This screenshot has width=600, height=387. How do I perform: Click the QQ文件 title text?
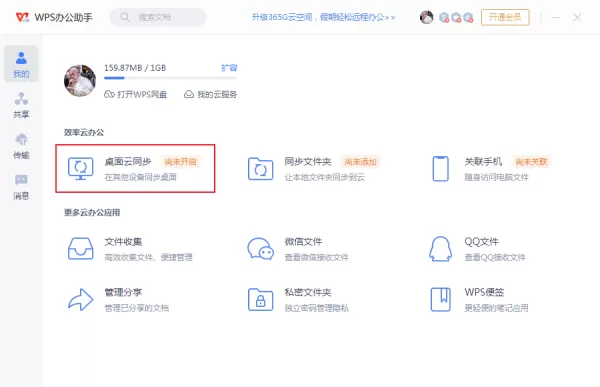click(x=481, y=242)
